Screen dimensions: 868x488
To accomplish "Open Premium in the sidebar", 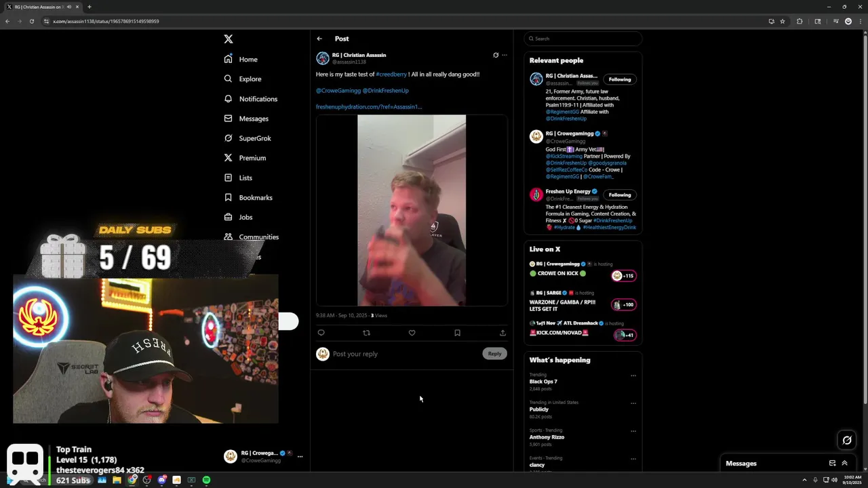I will pos(245,158).
